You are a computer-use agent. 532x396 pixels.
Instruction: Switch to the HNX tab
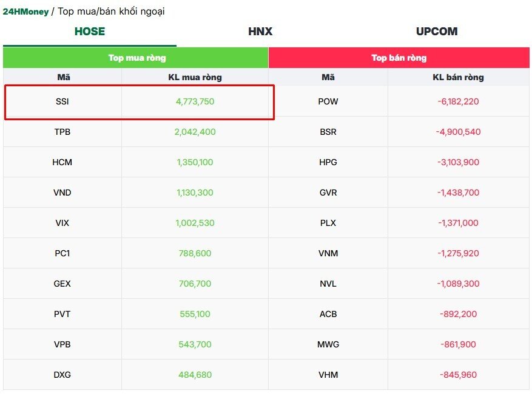(260, 32)
